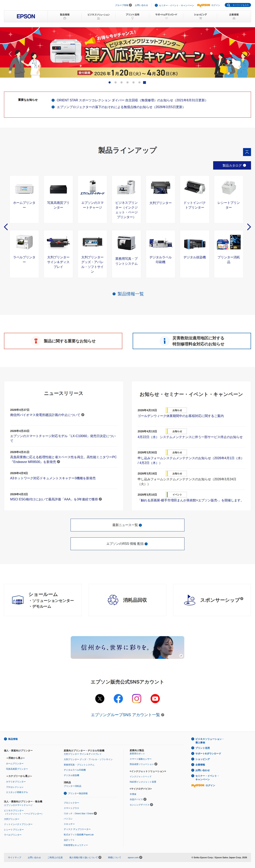Open the 南信州バイオマス発電所 news release
Viewport: 255px width, 868px height.
point(47,415)
